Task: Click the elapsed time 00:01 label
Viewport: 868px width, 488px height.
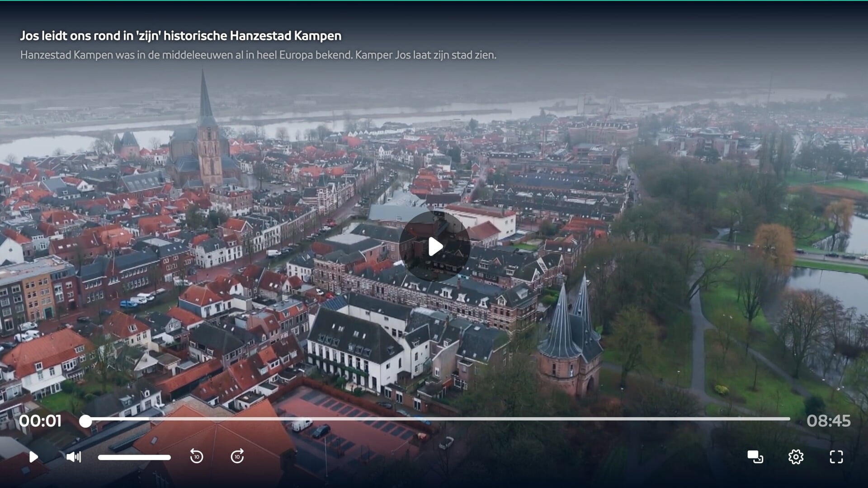Action: 40,421
